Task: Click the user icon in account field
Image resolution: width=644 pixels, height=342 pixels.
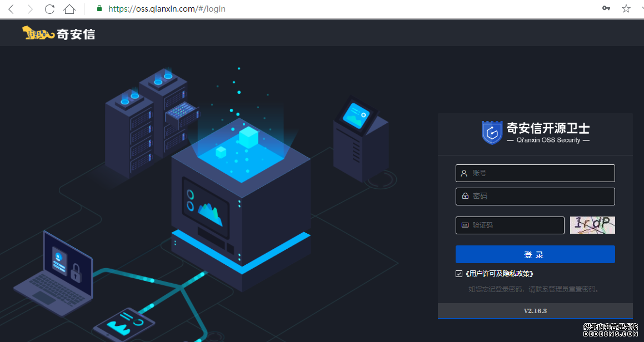Action: 464,173
